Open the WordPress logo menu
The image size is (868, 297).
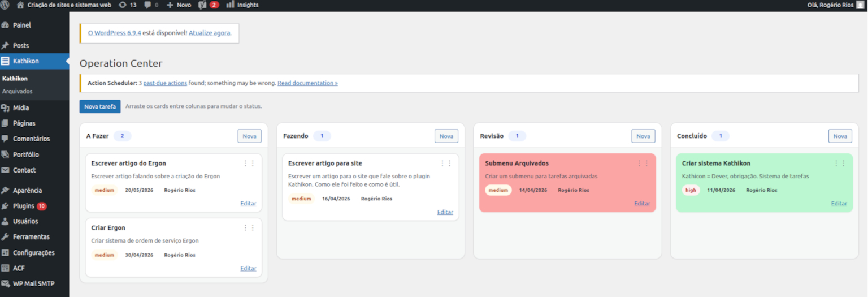point(5,5)
